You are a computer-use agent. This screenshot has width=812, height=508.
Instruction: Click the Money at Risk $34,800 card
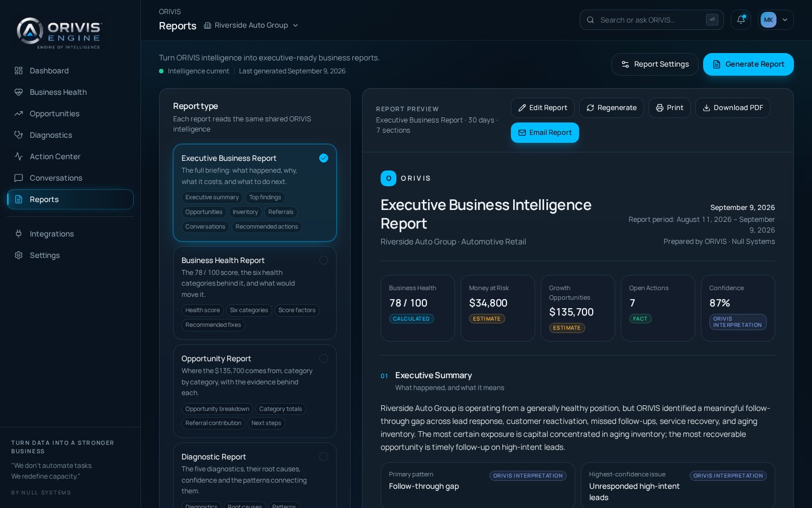[498, 308]
